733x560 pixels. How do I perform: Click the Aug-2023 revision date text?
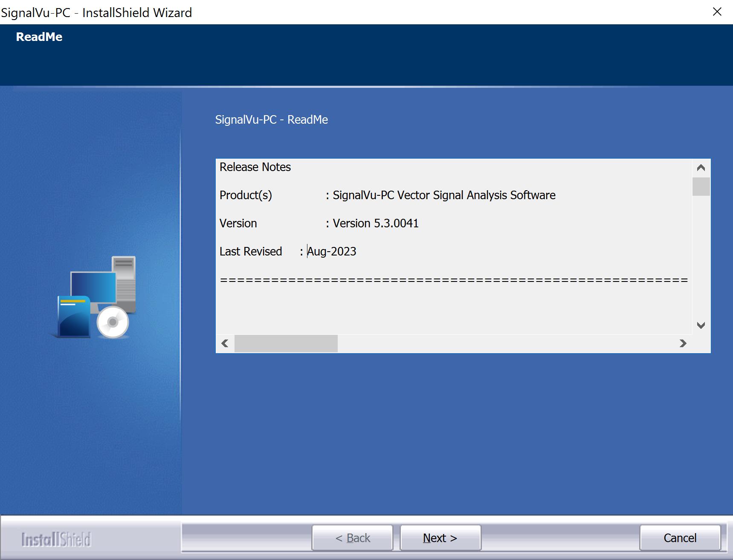[x=332, y=252]
